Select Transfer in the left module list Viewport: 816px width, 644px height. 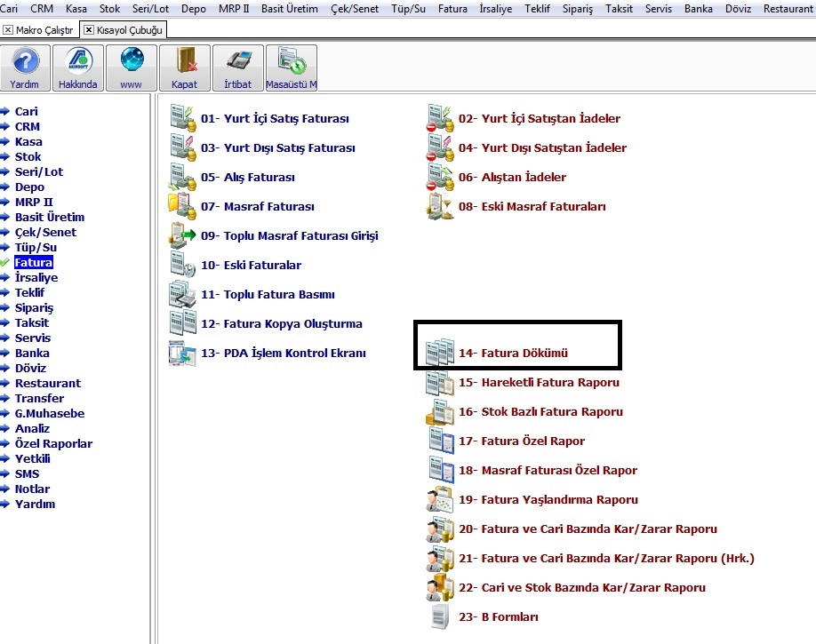[x=39, y=398]
